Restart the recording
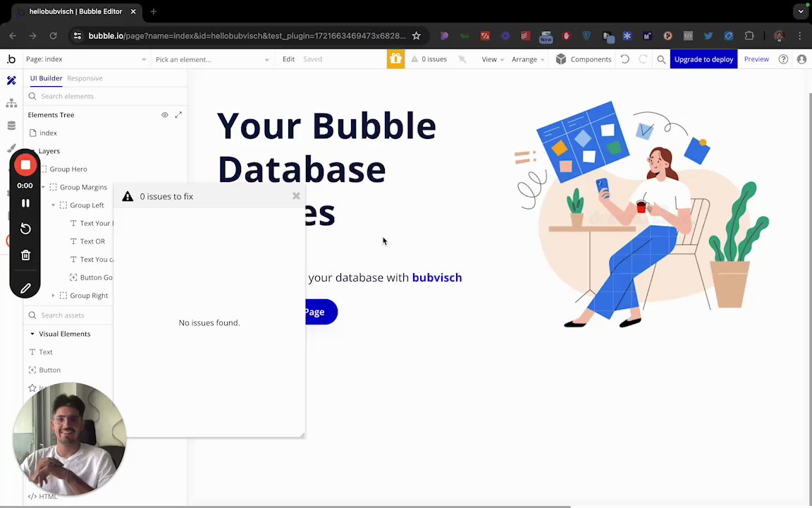812x508 pixels. [25, 229]
